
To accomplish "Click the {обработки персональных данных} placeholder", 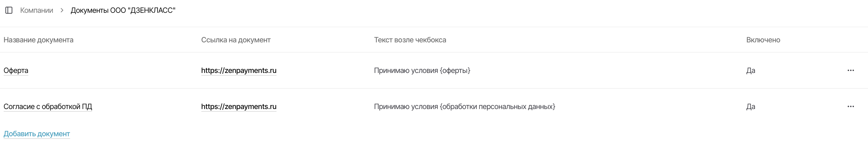I will [497, 106].
